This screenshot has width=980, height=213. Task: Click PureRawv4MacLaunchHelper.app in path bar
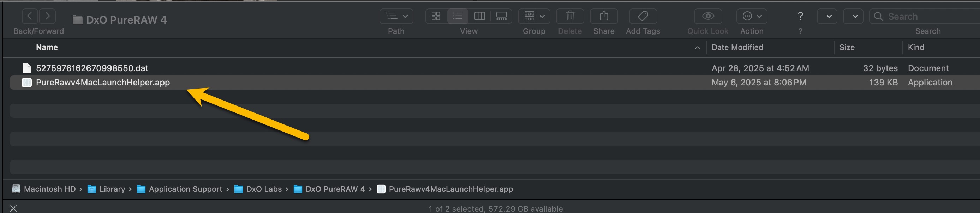point(445,189)
